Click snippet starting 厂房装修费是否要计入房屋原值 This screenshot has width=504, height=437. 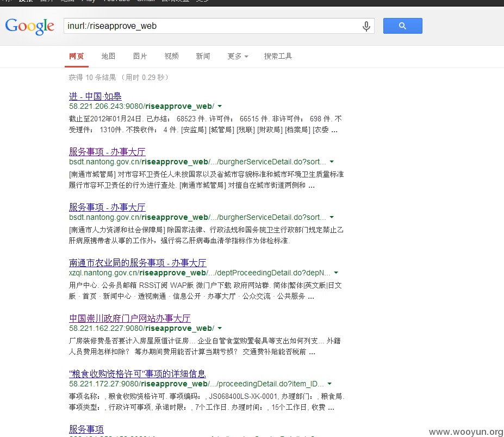pyautogui.click(x=204, y=346)
